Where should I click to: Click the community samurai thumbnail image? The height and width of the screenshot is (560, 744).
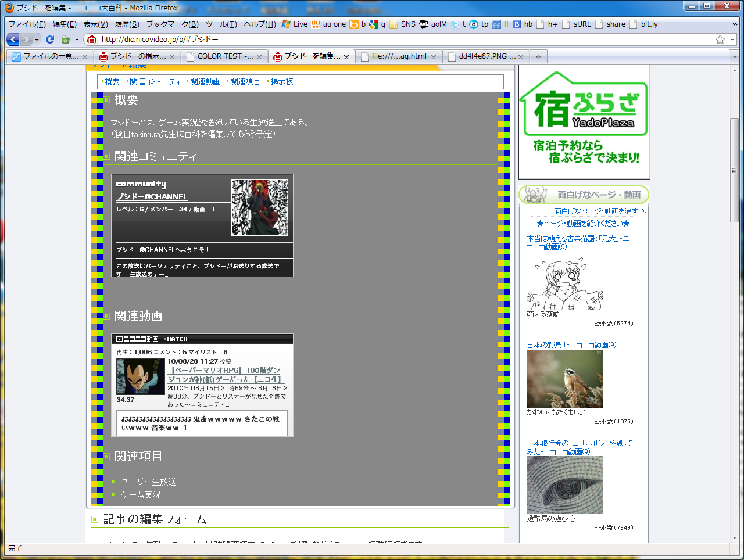point(260,207)
